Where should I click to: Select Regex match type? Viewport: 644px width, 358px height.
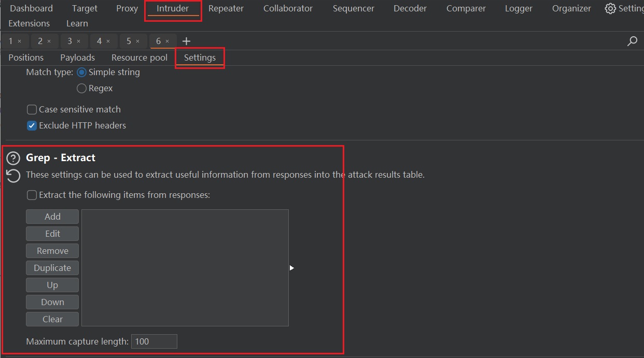(81, 89)
